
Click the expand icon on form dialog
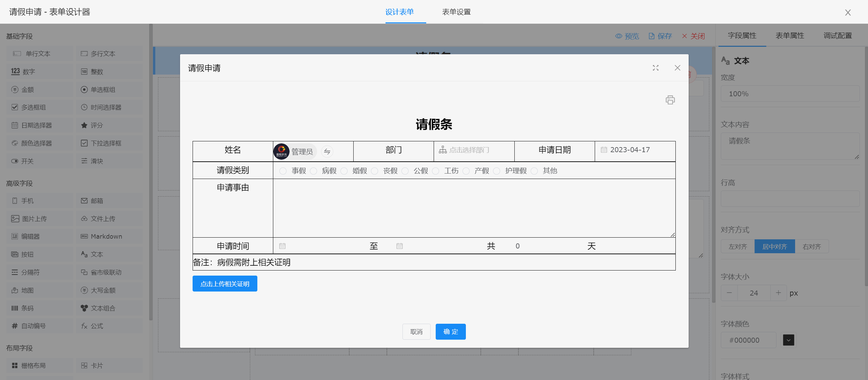[656, 67]
